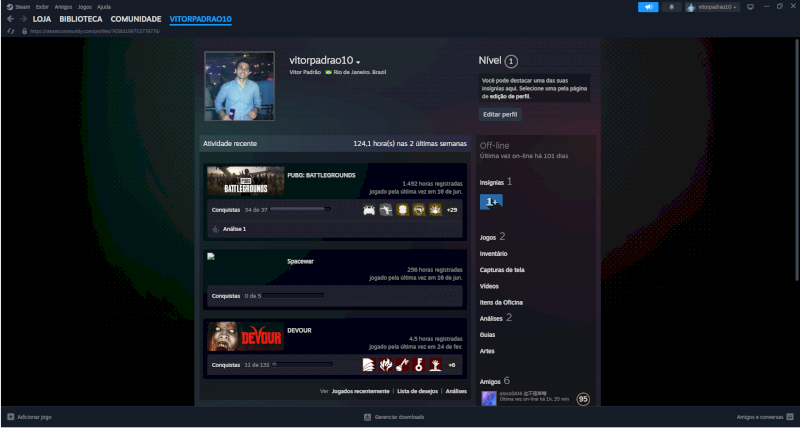Open the vitorpadrao10 account dropdown
Viewport: 800px width, 428px height.
pos(713,7)
